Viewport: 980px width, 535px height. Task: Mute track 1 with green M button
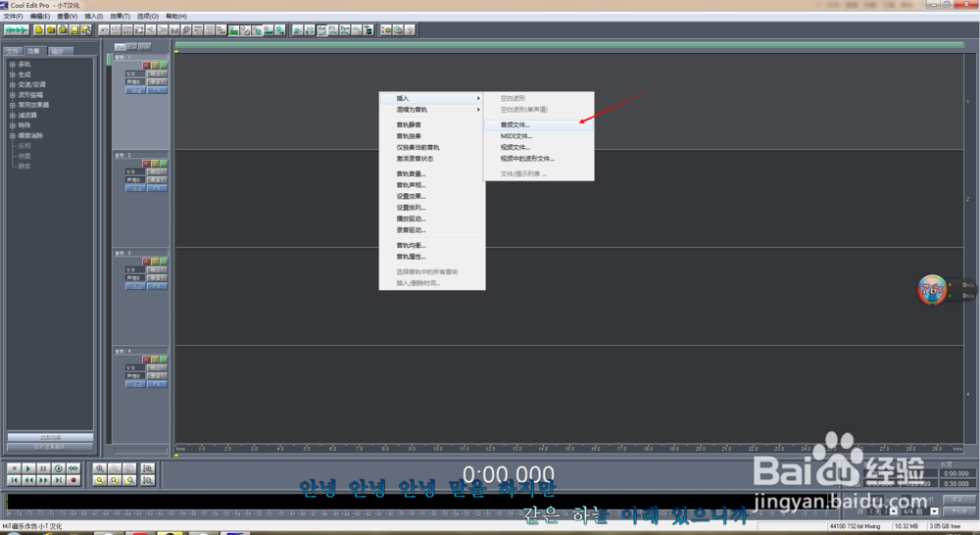[x=164, y=66]
